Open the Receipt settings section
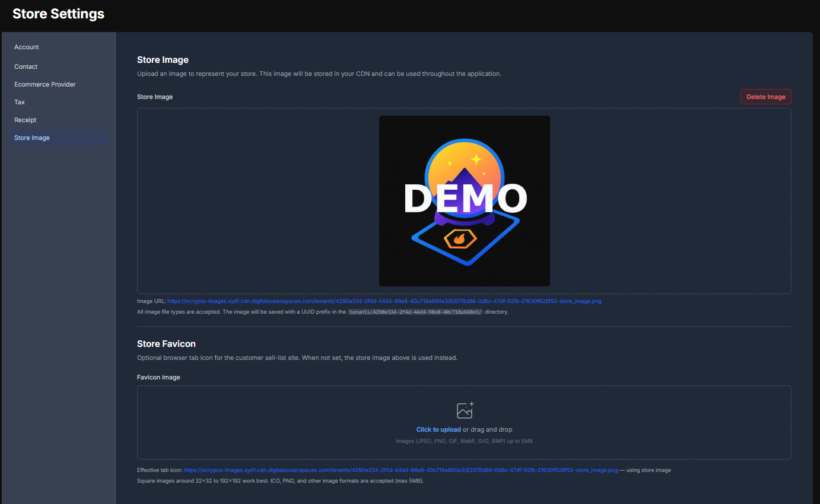Screen dimensions: 820x504 (x=26, y=120)
